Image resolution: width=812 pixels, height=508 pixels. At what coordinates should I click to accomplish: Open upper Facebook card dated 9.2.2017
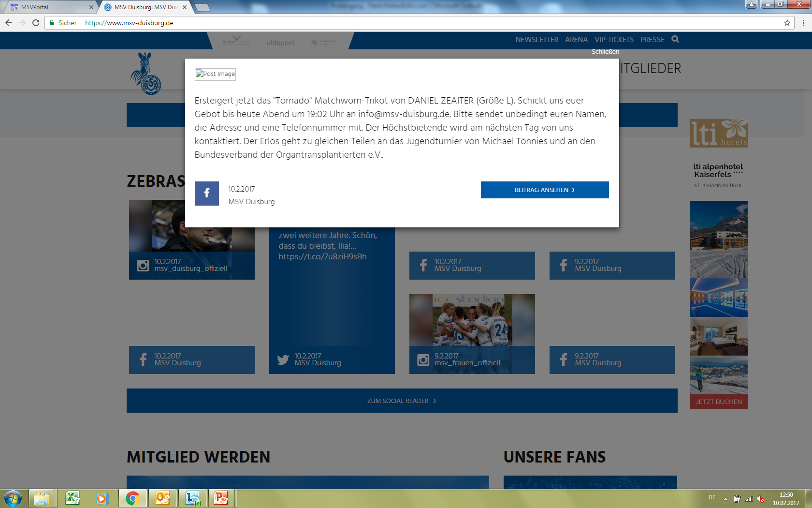(x=612, y=265)
